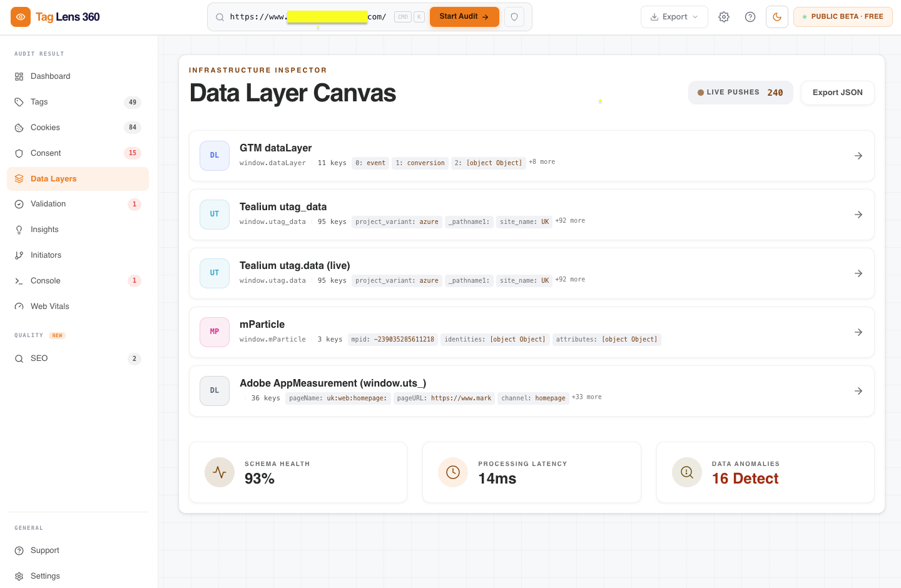This screenshot has height=588, width=901.
Task: Expand the Tealium utag_data row arrow
Action: [x=858, y=215]
